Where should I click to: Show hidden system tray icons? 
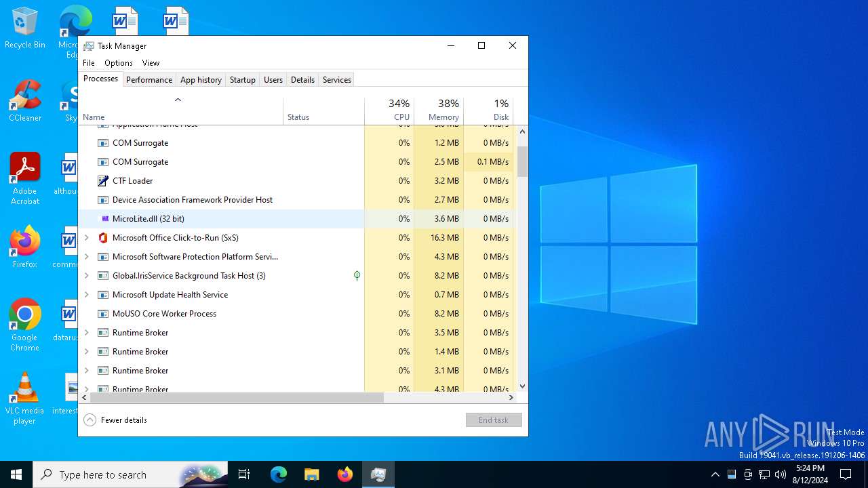(715, 474)
